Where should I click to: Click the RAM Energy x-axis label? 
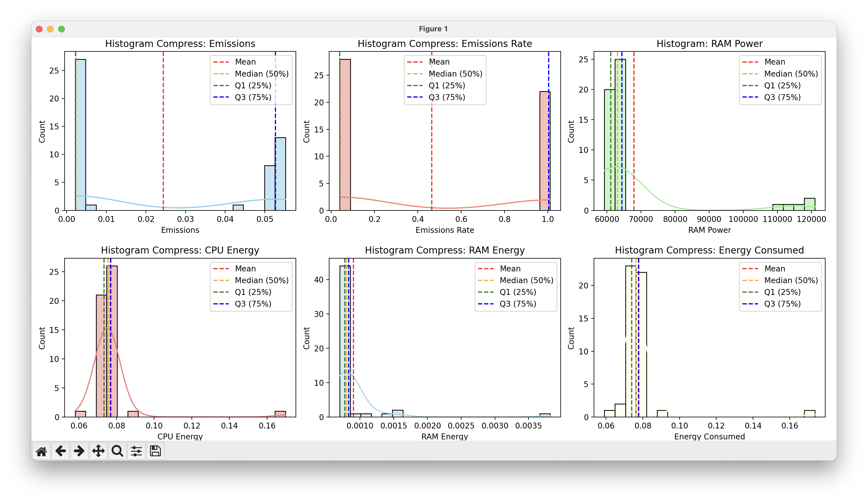(445, 436)
